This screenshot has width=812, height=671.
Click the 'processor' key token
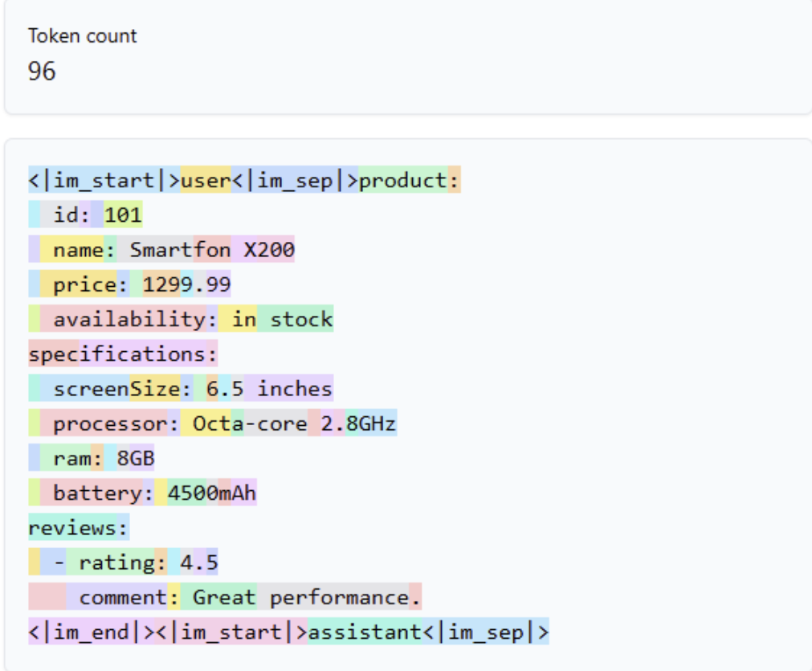[x=104, y=423]
